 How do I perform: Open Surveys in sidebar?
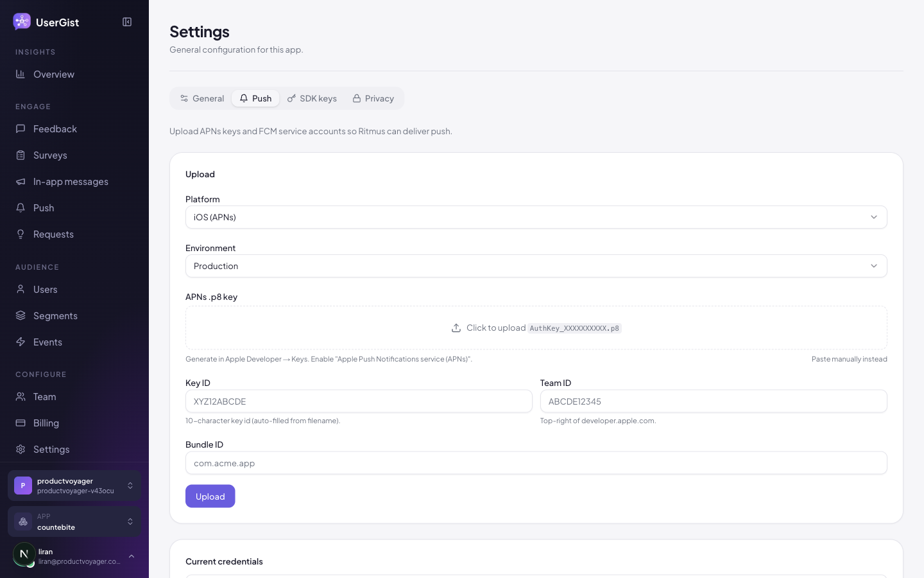tap(74, 155)
